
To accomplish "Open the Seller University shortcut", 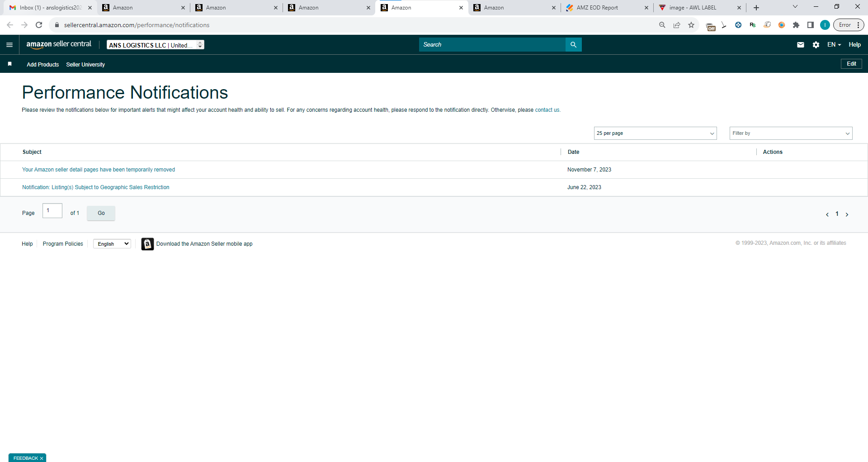I will [x=85, y=65].
